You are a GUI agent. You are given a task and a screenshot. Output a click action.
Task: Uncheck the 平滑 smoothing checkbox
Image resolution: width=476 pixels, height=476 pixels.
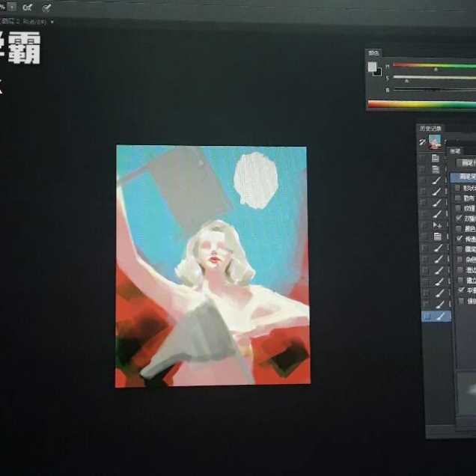coord(461,290)
